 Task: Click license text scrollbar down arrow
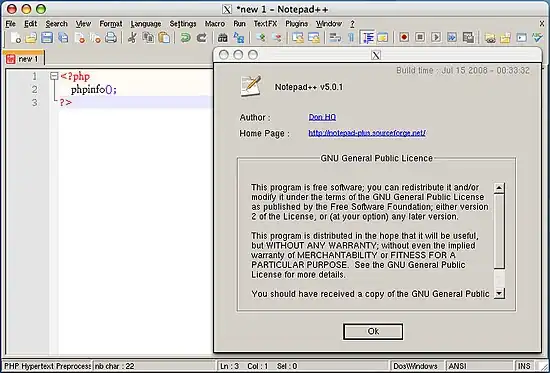(499, 293)
